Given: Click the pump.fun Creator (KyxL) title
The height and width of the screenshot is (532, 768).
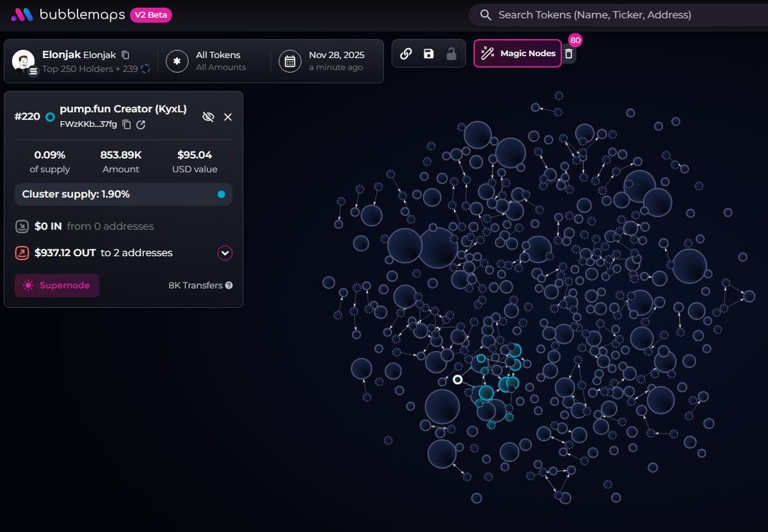Looking at the screenshot, I should click(x=123, y=109).
